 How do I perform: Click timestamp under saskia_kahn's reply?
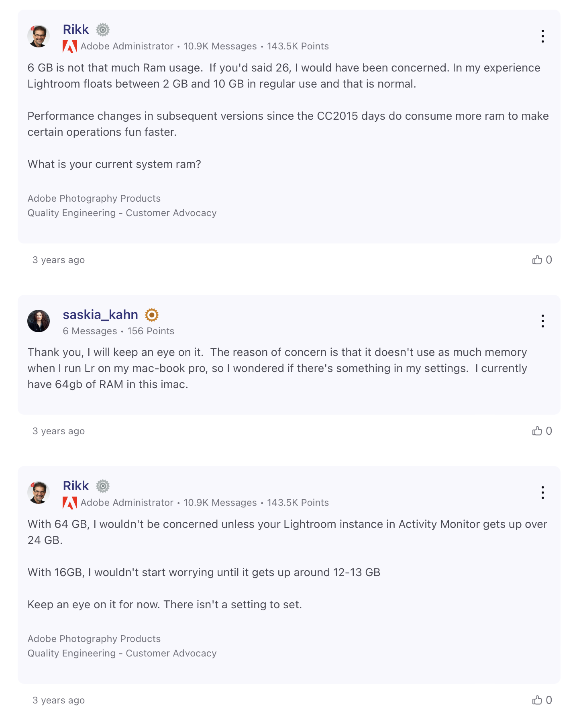tap(59, 431)
